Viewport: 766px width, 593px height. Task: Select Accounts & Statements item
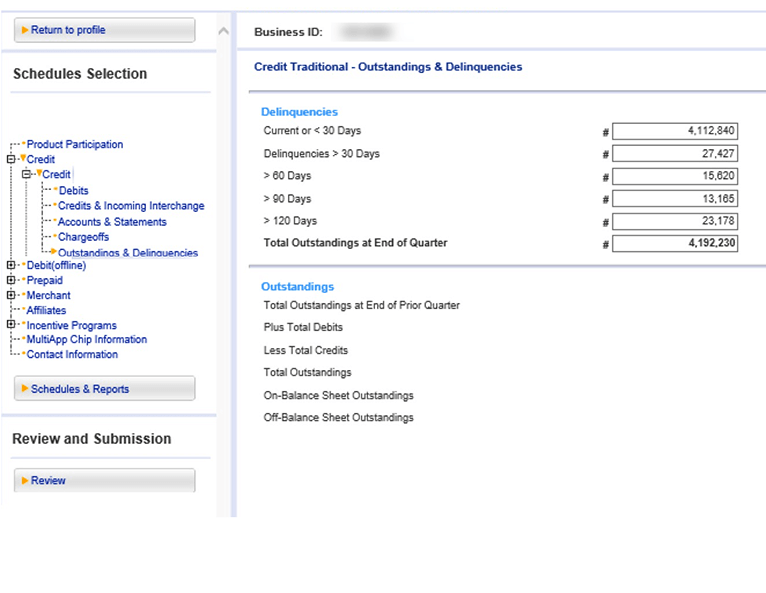coord(112,222)
